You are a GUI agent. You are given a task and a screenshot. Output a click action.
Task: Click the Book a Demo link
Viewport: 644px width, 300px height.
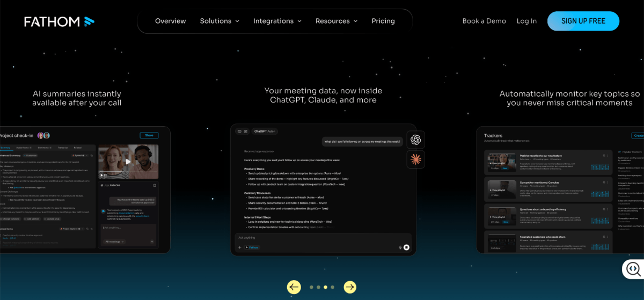point(484,21)
